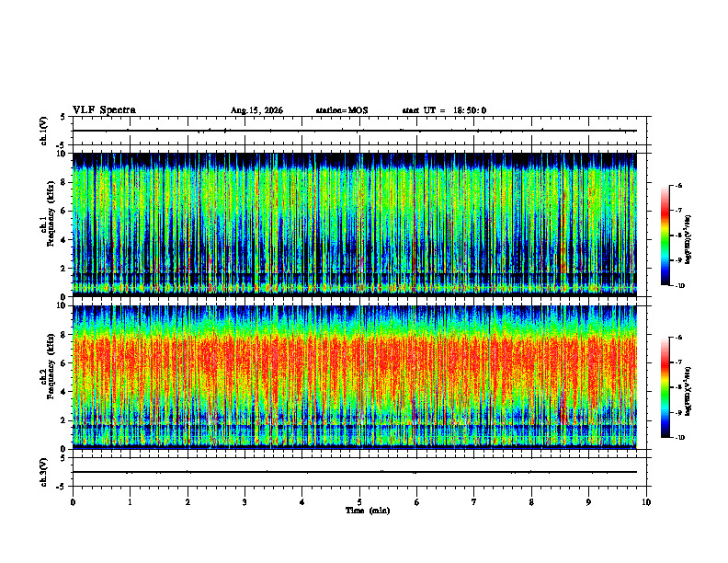Click the "start UT =" label text
The image size is (728, 563).
click(x=424, y=110)
